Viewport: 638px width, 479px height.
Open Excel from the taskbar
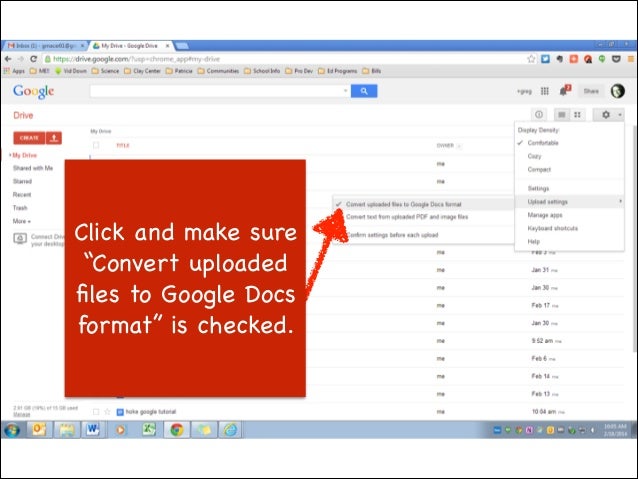tap(149, 430)
